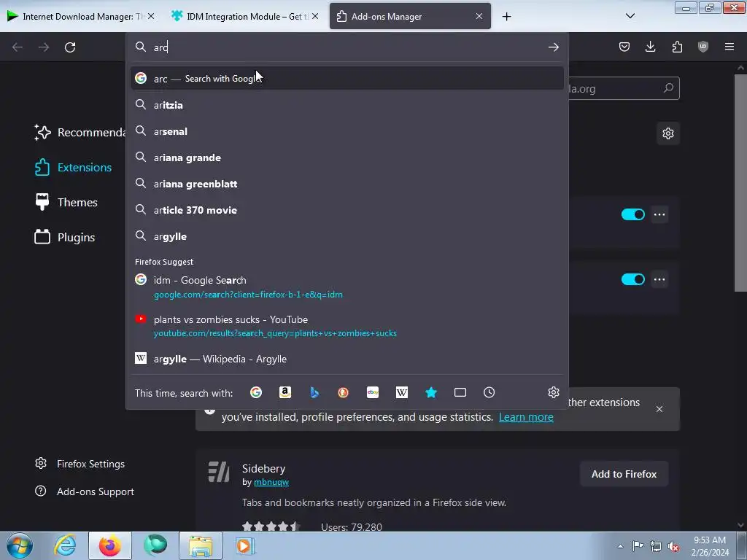Choose the 'article 370 movie' suggestion
Screen dimensions: 747x560
347,210
